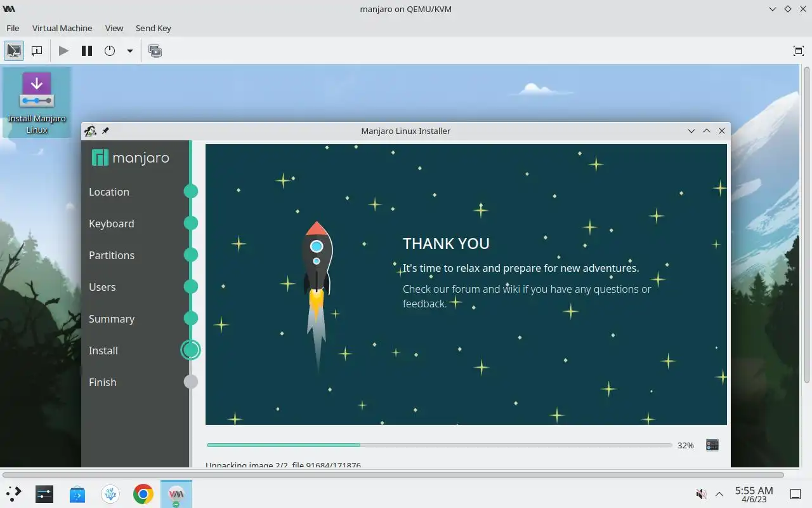
Task: Open the clock showing 5:55 AM
Action: pos(754,494)
